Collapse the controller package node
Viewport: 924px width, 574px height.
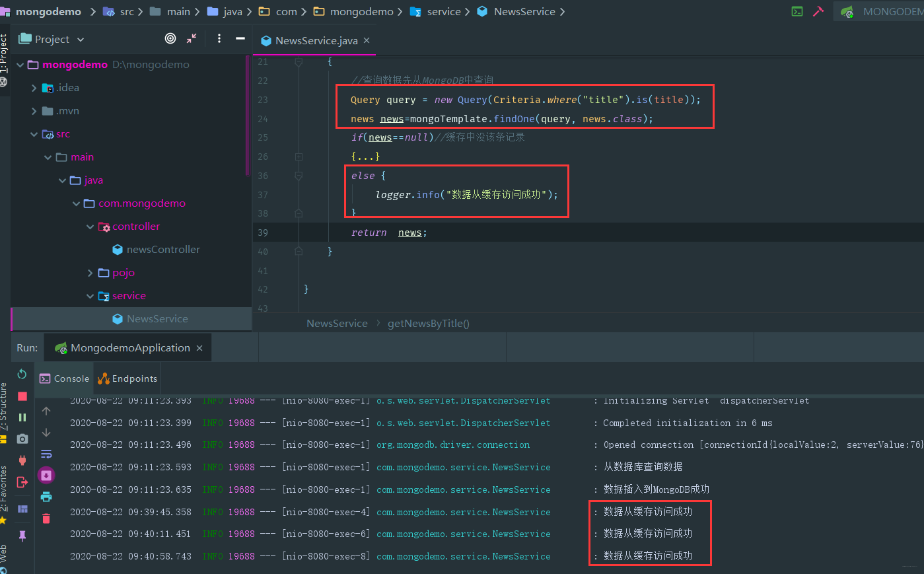click(x=90, y=227)
